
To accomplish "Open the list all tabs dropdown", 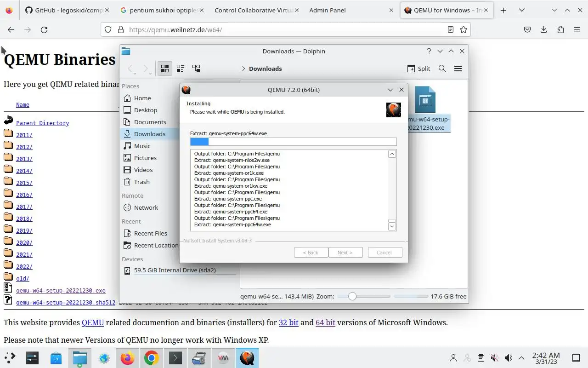I will (x=522, y=10).
